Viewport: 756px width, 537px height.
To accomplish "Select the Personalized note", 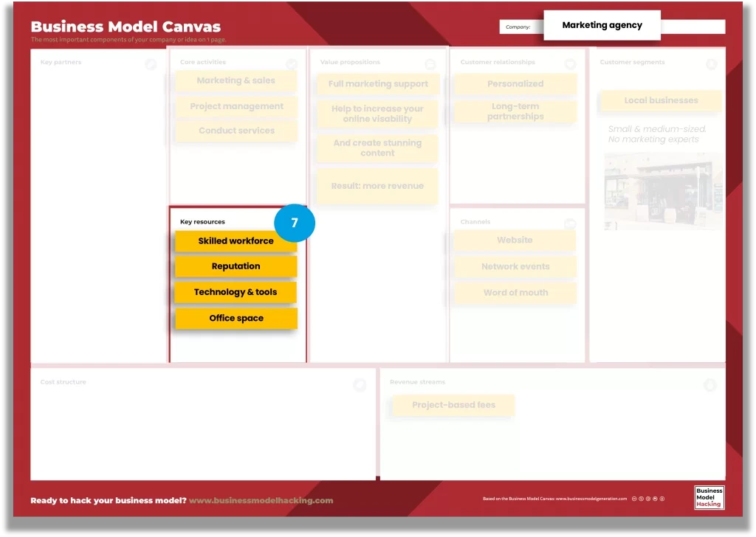I will (x=515, y=84).
